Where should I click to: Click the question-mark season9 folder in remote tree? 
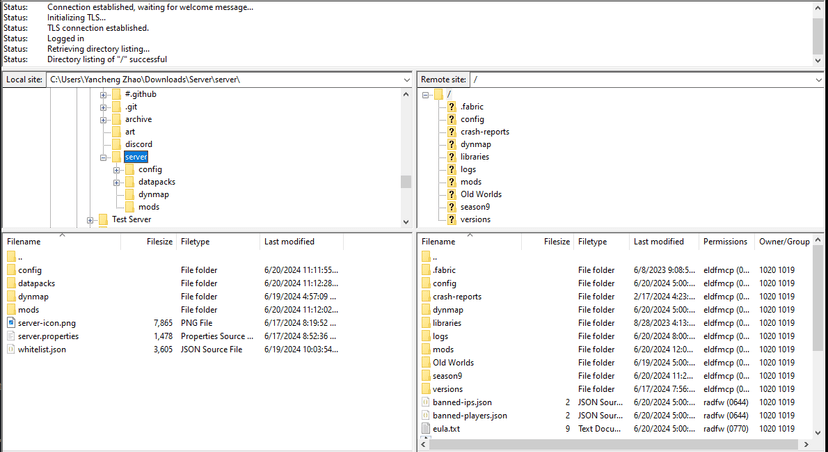(451, 207)
